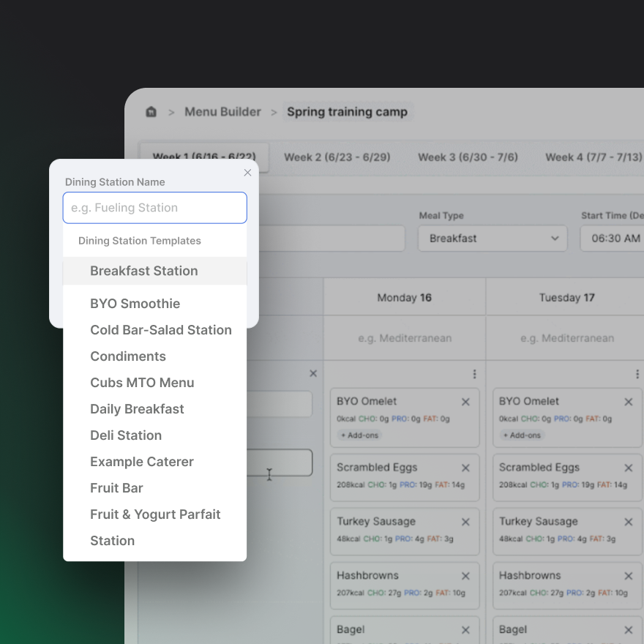Open Monday column three-dot options menu
This screenshot has width=644, height=644.
tap(474, 374)
